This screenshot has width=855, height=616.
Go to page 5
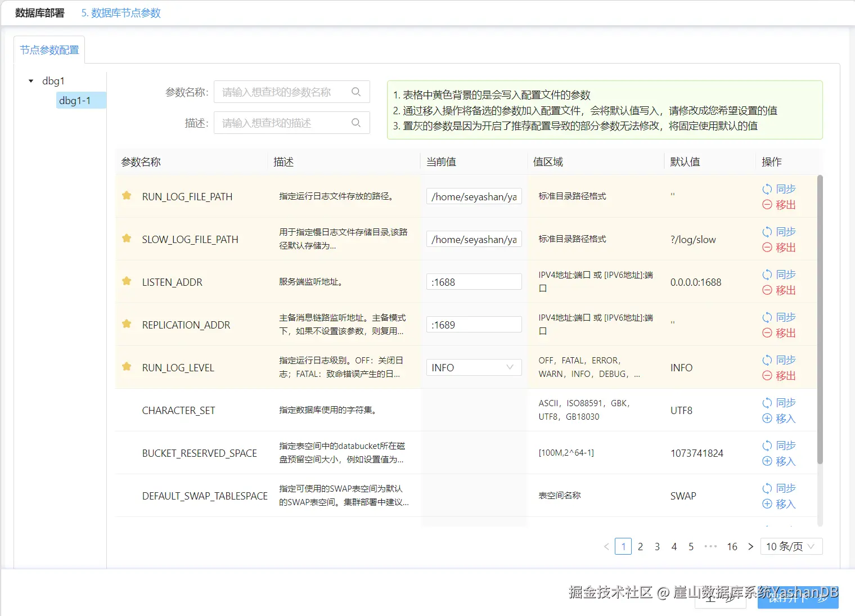click(x=691, y=546)
